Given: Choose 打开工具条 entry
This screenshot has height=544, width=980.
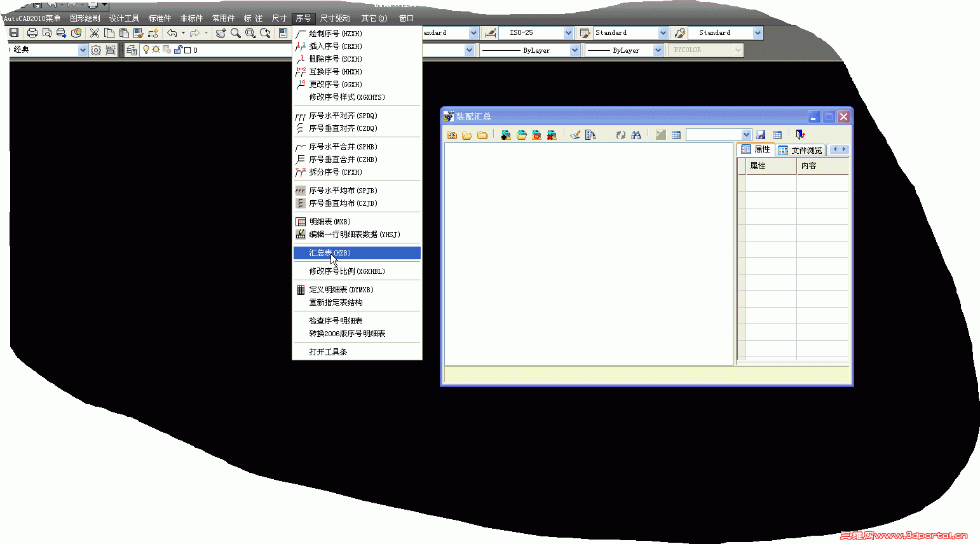Looking at the screenshot, I should (357, 352).
